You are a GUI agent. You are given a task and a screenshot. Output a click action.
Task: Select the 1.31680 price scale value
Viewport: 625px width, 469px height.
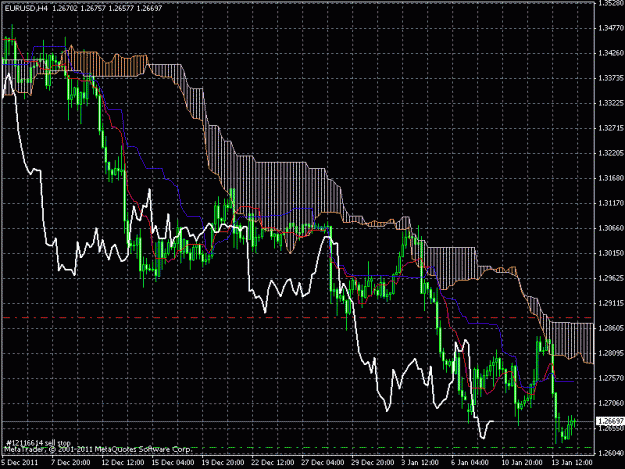click(x=611, y=178)
